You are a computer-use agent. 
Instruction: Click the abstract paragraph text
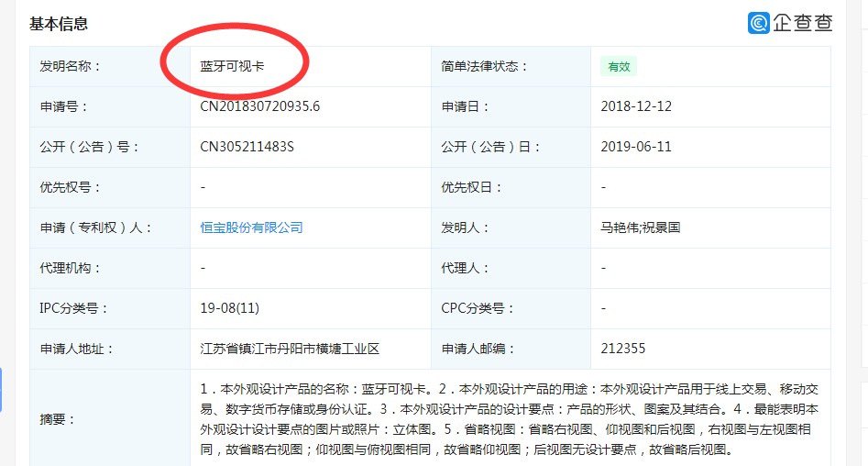click(x=510, y=419)
